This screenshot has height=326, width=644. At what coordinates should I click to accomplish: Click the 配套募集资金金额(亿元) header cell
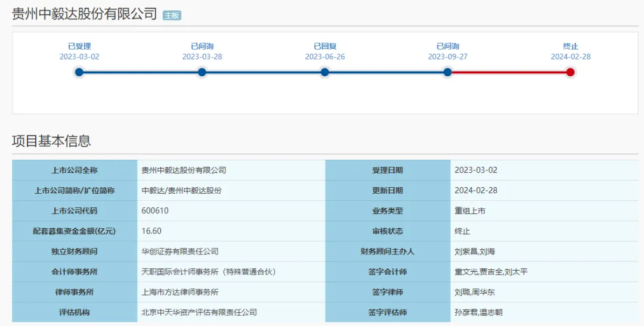75,231
